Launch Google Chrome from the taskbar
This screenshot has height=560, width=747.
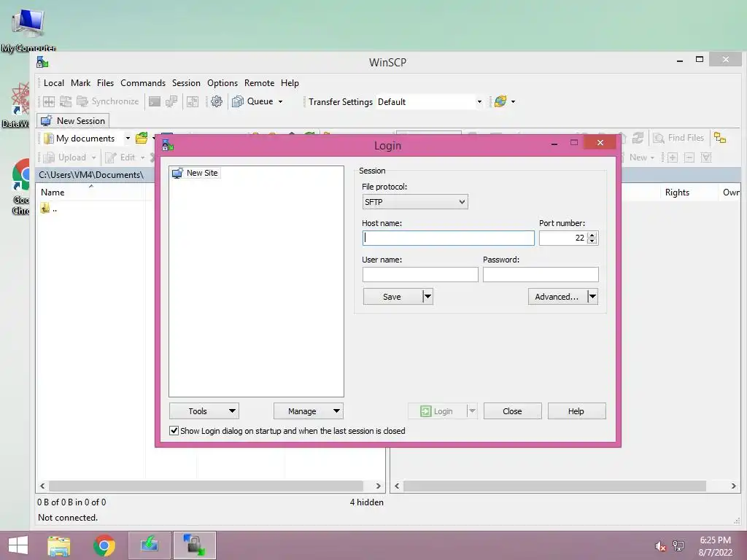click(104, 545)
